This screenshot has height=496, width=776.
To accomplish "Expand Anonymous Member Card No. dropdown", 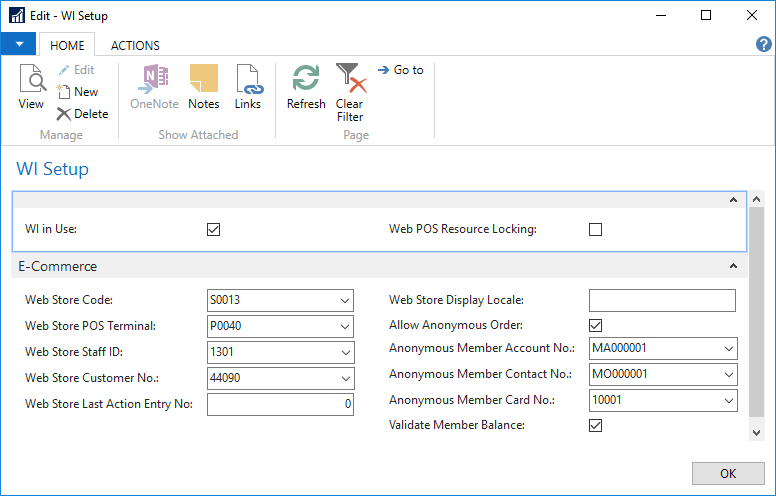I will click(x=727, y=401).
